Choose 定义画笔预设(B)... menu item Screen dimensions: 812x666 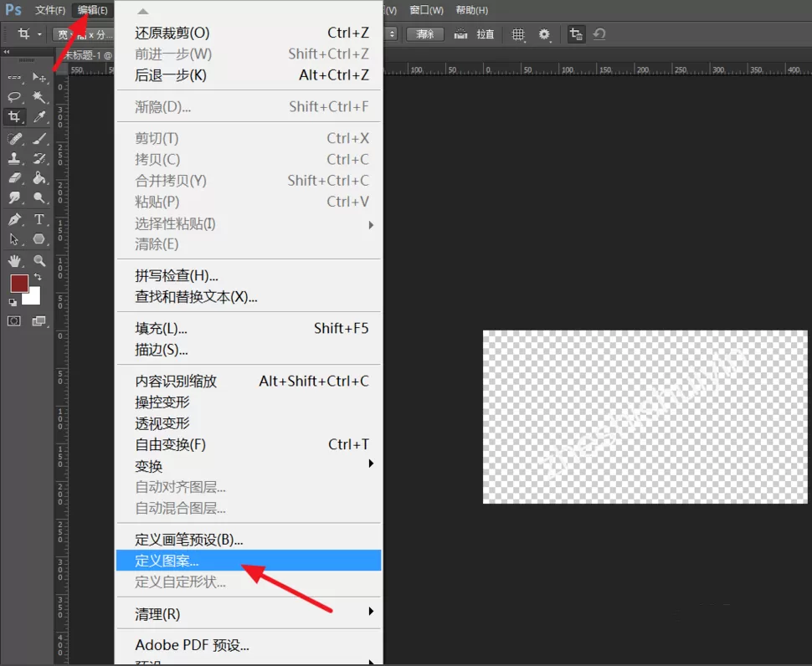tap(249, 540)
